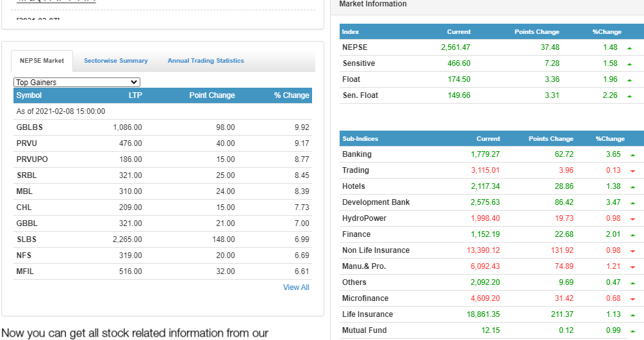Screen dimensions: 644x340
Task: Select the GBBL symbol
Action: 27,223
